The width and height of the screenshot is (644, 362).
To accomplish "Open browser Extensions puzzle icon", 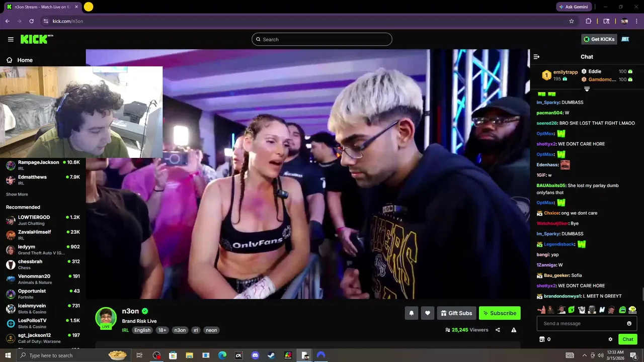I will 588,21.
